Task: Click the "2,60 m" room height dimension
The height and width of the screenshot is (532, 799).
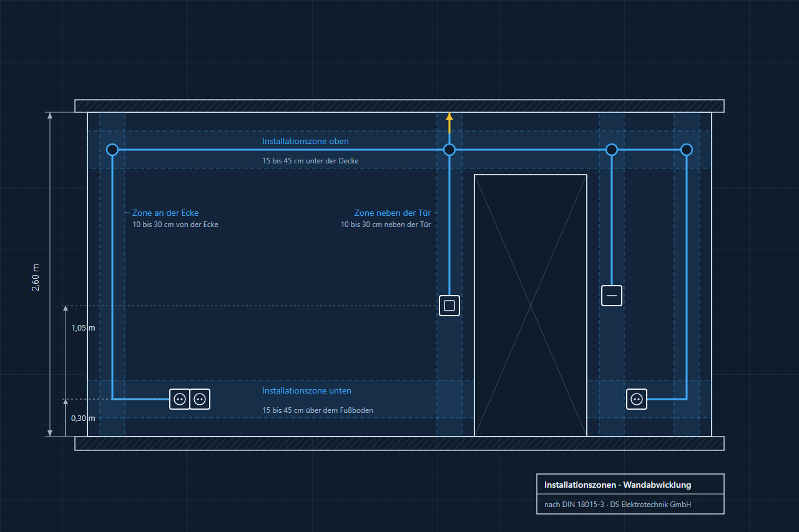Action: click(x=36, y=278)
